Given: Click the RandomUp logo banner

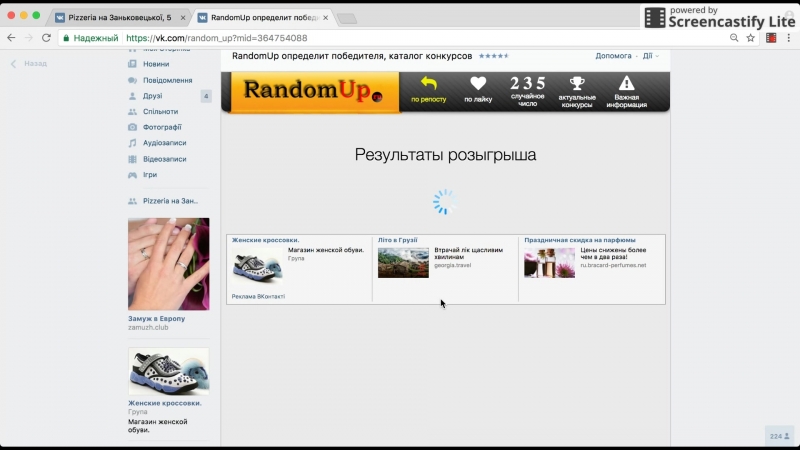Looking at the screenshot, I should [x=314, y=92].
